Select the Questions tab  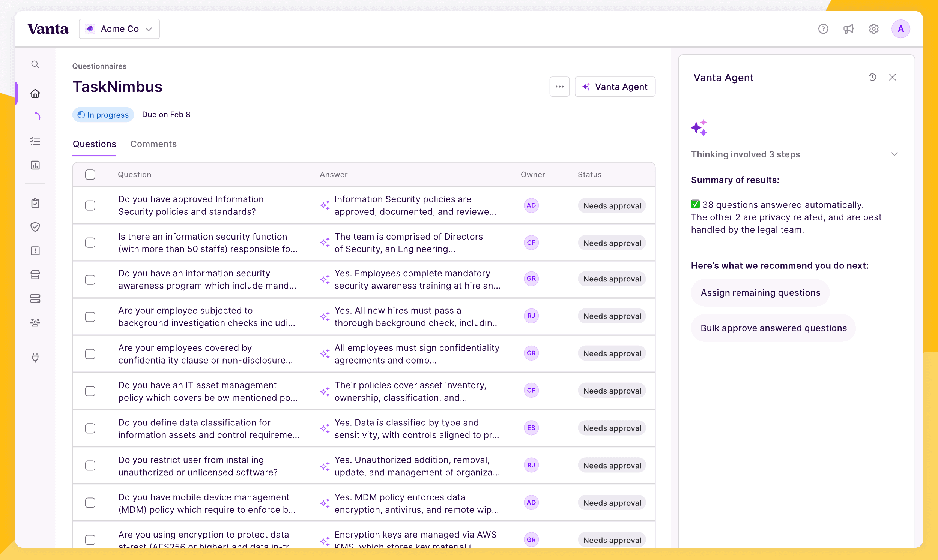pyautogui.click(x=94, y=144)
